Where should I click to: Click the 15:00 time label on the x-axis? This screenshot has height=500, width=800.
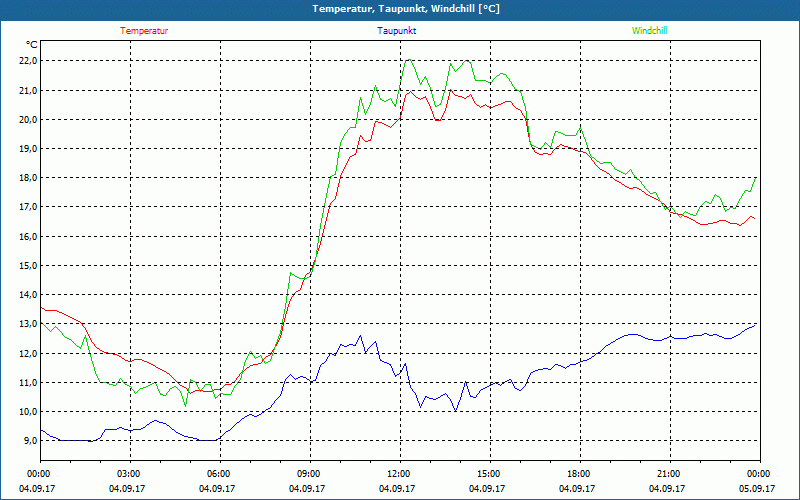(488, 474)
